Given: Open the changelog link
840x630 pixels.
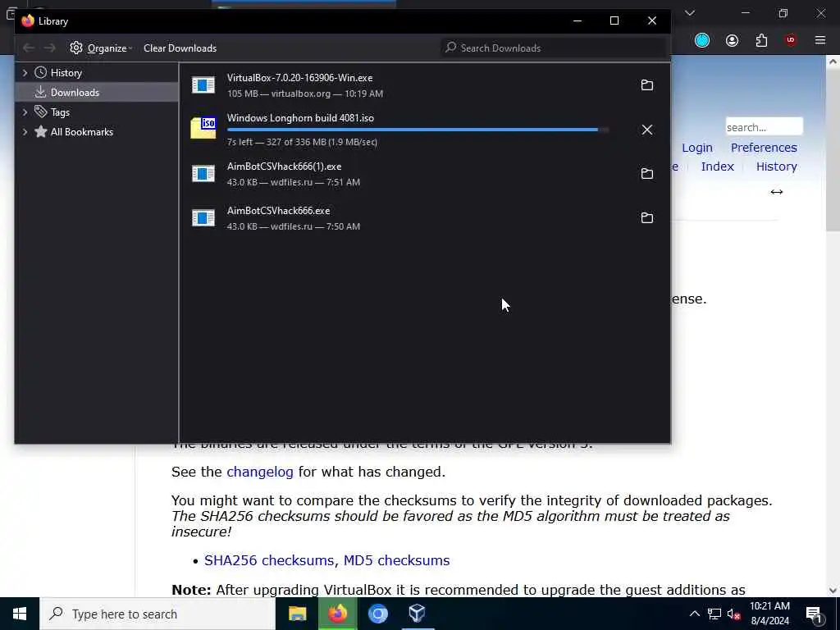Looking at the screenshot, I should click(x=260, y=472).
